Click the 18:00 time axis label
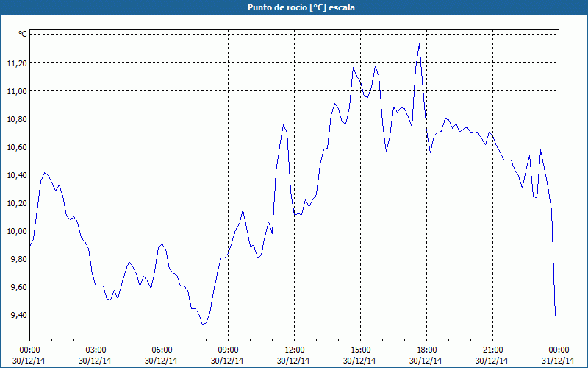The image size is (588, 368). pyautogui.click(x=427, y=350)
